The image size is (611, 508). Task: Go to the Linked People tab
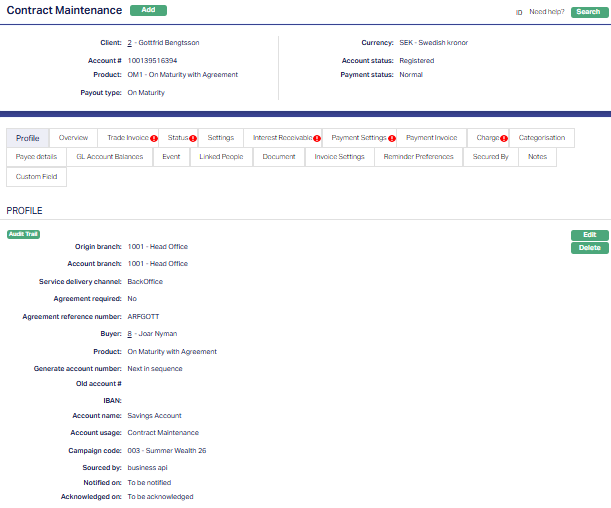point(221,157)
